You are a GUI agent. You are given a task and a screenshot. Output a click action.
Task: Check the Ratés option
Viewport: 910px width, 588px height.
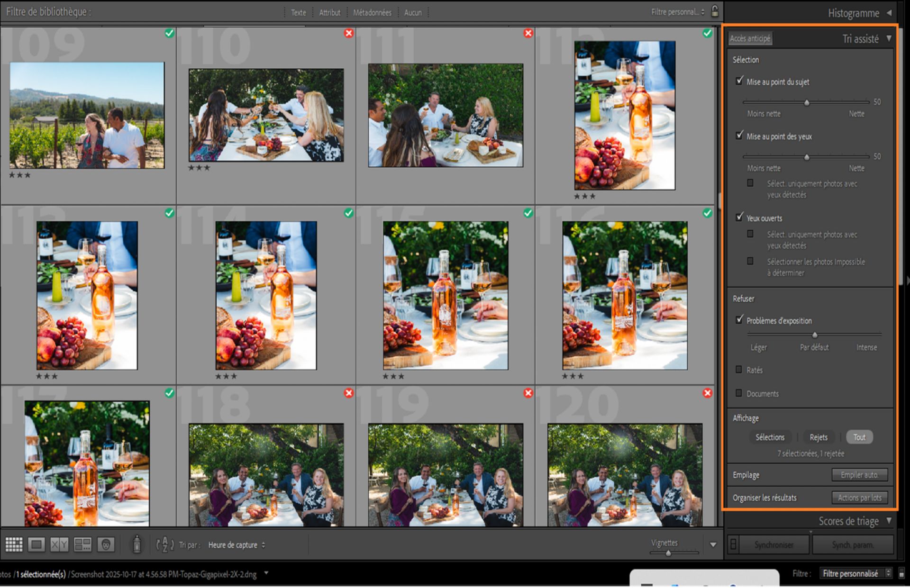click(738, 370)
